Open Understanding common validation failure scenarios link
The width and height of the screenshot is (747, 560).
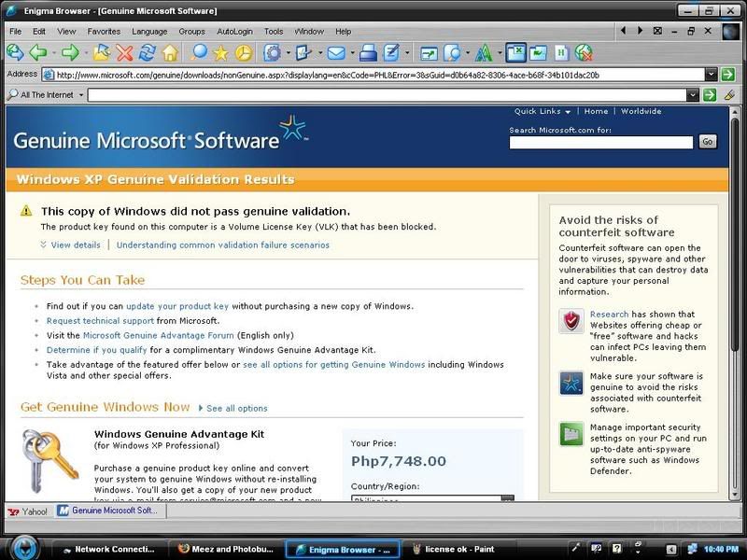click(x=223, y=245)
